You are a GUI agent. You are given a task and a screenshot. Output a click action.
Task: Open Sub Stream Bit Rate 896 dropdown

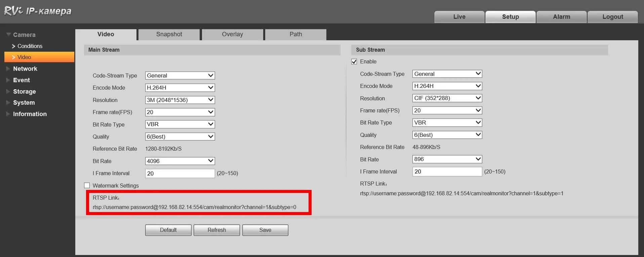[x=447, y=159]
